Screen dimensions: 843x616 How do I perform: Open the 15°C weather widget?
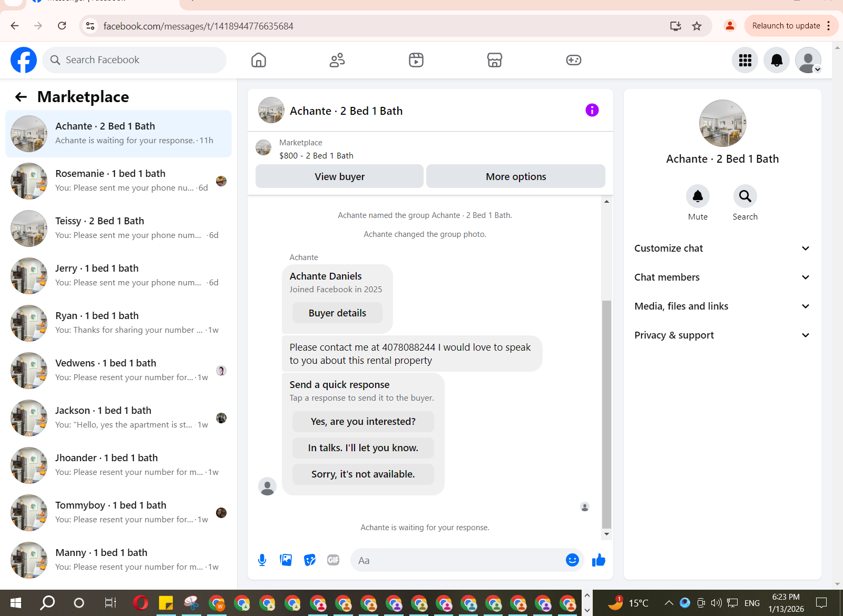628,603
